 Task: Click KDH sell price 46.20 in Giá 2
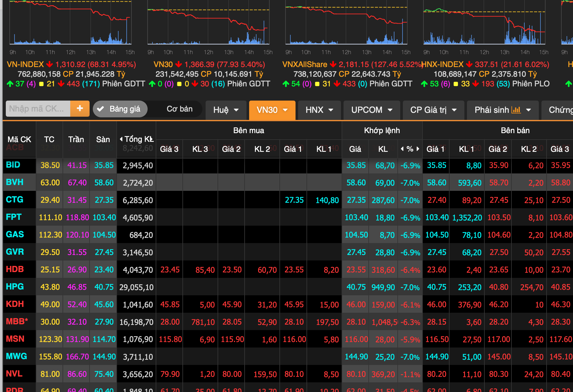click(499, 305)
